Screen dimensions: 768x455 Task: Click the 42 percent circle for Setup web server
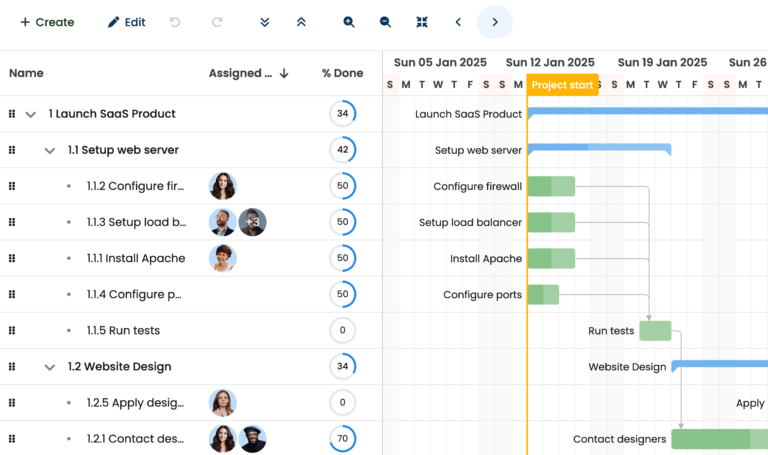coord(342,150)
